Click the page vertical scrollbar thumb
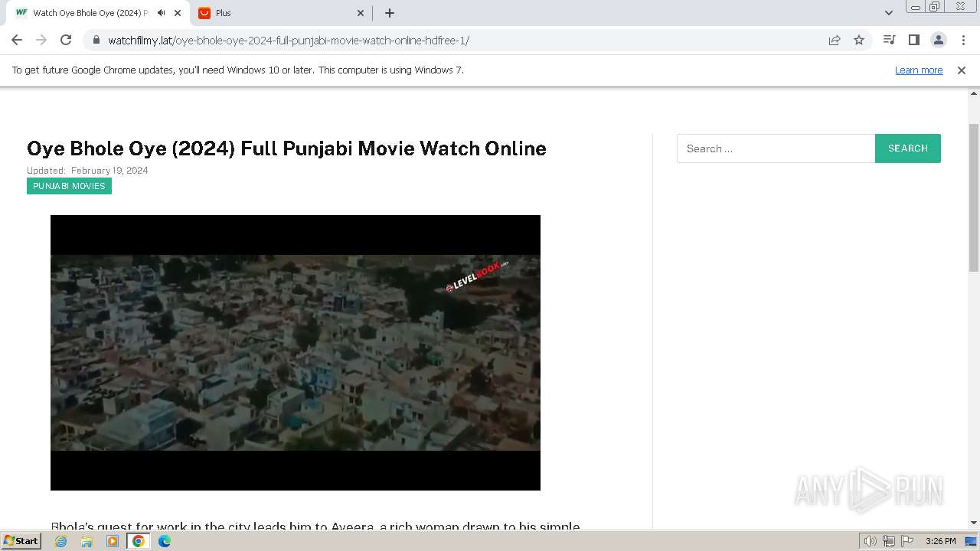The height and width of the screenshot is (551, 980). tap(974, 197)
